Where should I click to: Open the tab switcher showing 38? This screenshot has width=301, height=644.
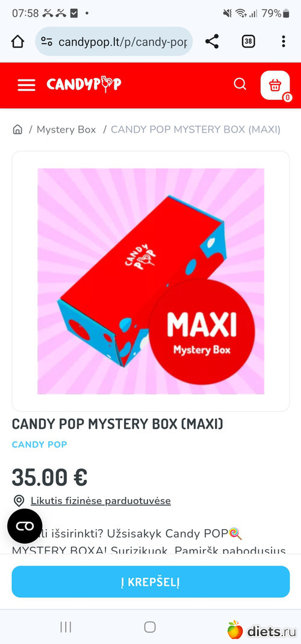[248, 41]
